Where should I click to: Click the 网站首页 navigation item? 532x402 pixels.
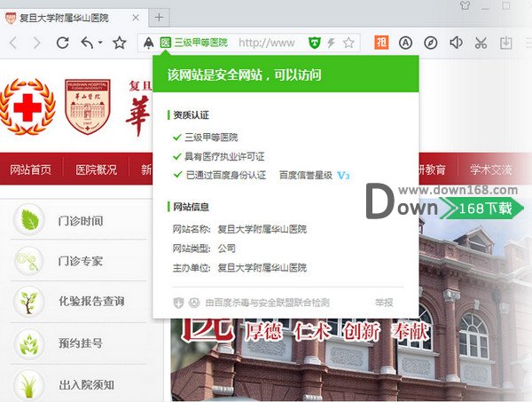(x=30, y=169)
